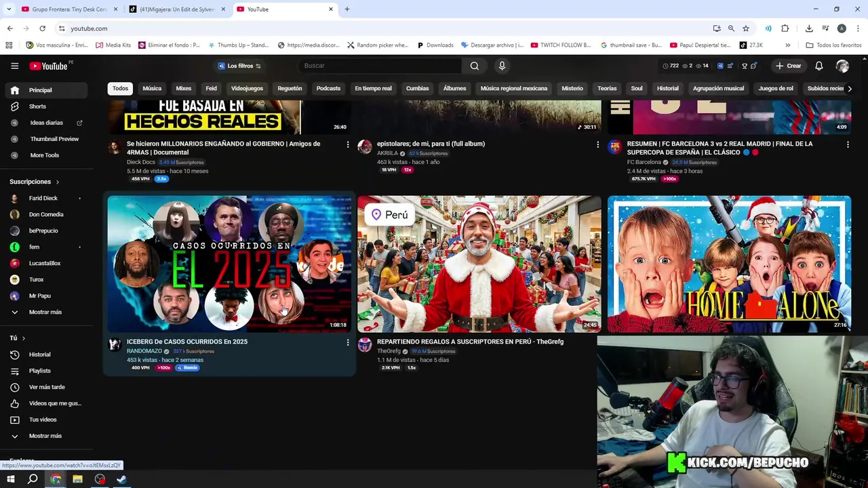
Task: Open Tus videos in sidebar
Action: (47, 420)
